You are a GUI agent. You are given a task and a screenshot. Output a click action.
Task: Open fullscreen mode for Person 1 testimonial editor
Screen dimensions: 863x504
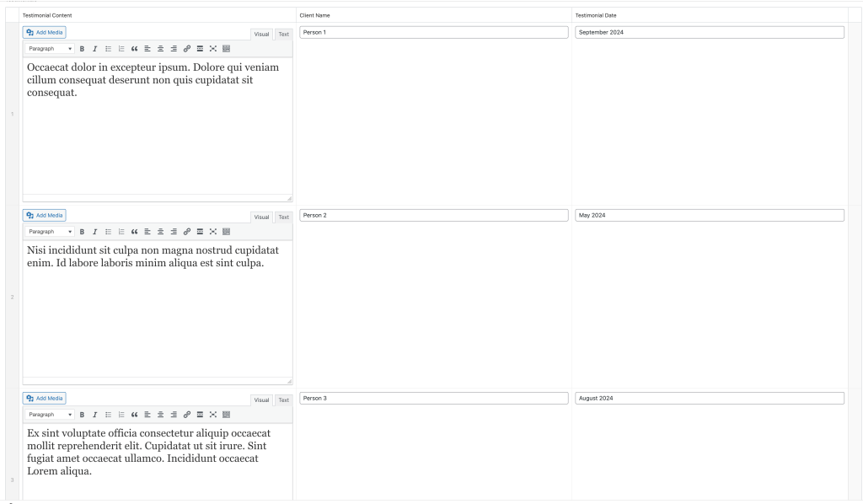point(213,49)
